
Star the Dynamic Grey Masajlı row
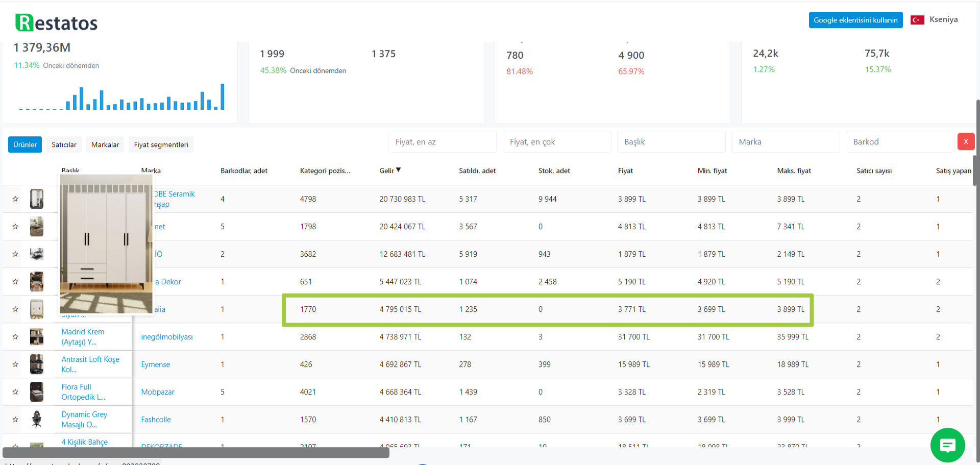[15, 420]
